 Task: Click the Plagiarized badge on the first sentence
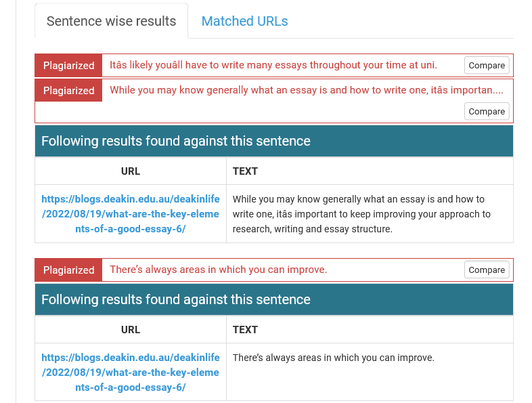(68, 66)
